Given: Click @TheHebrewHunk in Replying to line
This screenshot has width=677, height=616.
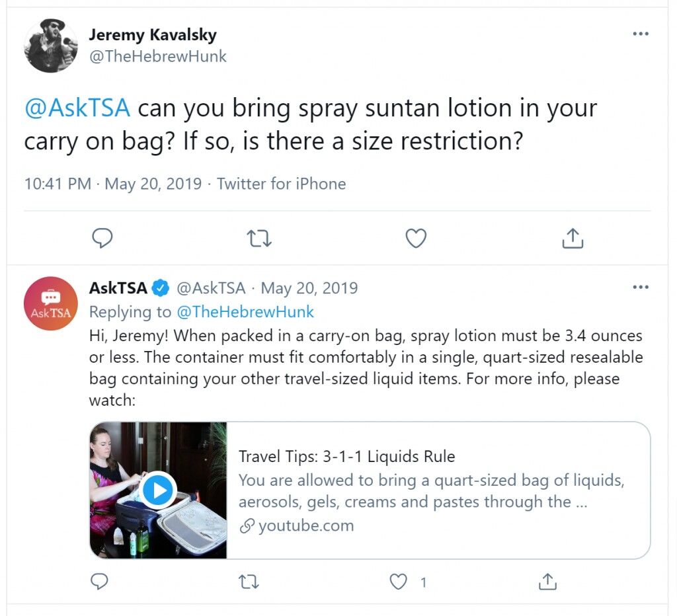Looking at the screenshot, I should tap(245, 312).
